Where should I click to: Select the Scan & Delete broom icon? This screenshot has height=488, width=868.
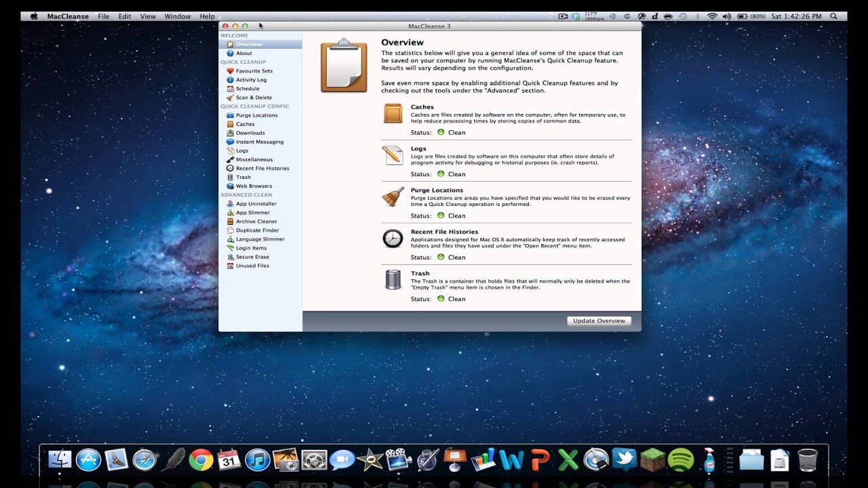(230, 97)
